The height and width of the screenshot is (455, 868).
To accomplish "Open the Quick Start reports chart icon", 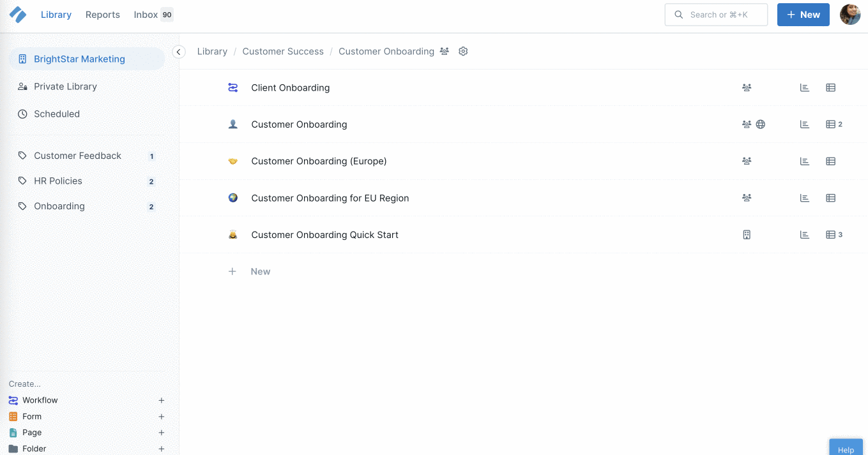I will coord(805,235).
